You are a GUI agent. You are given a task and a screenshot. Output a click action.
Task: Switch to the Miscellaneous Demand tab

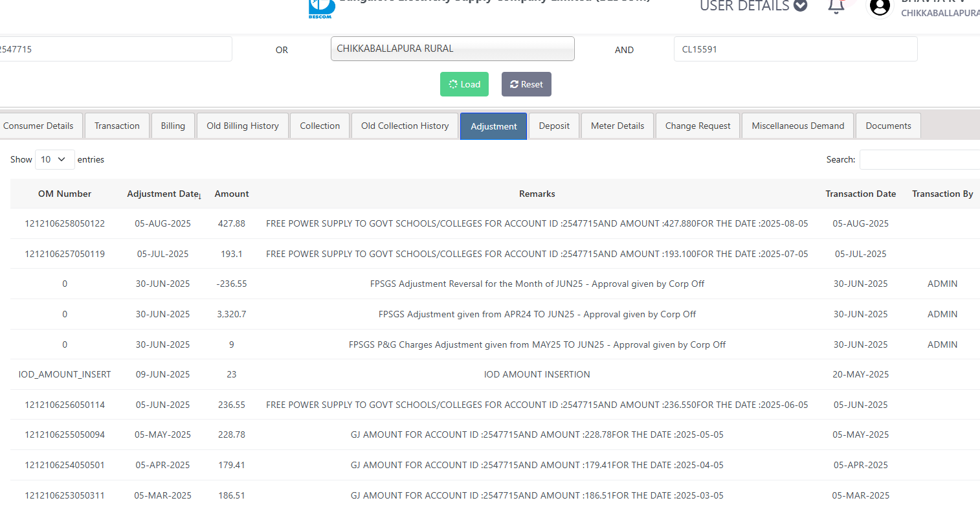[x=798, y=126]
